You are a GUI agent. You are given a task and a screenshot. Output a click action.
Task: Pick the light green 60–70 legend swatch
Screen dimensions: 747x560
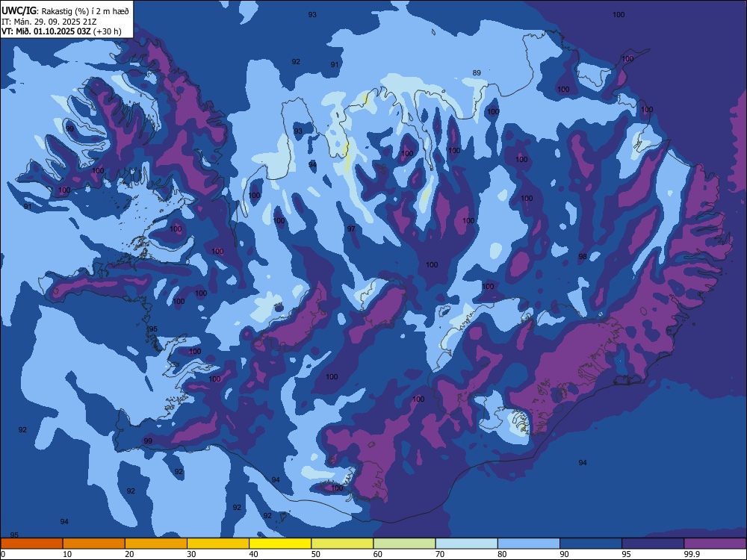404,544
